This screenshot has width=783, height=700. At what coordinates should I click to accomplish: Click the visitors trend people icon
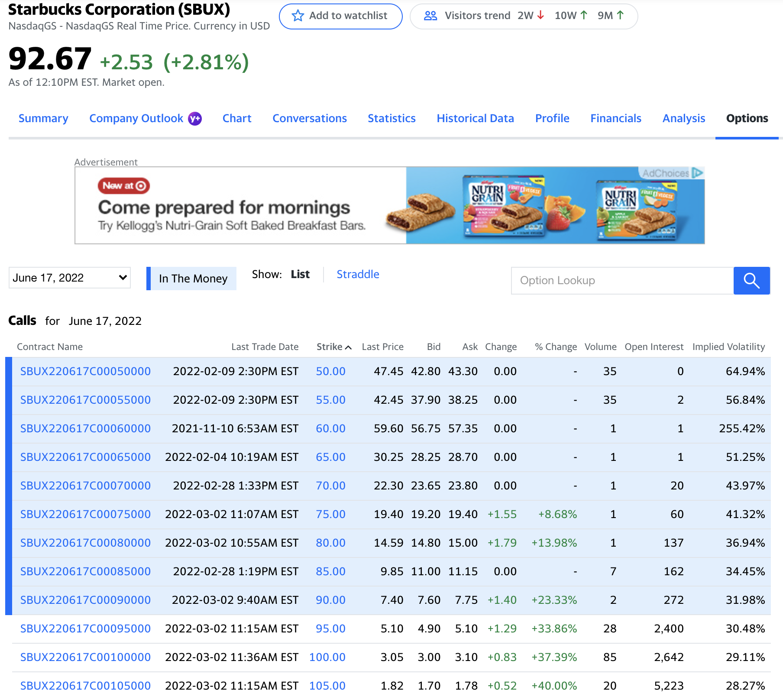430,16
